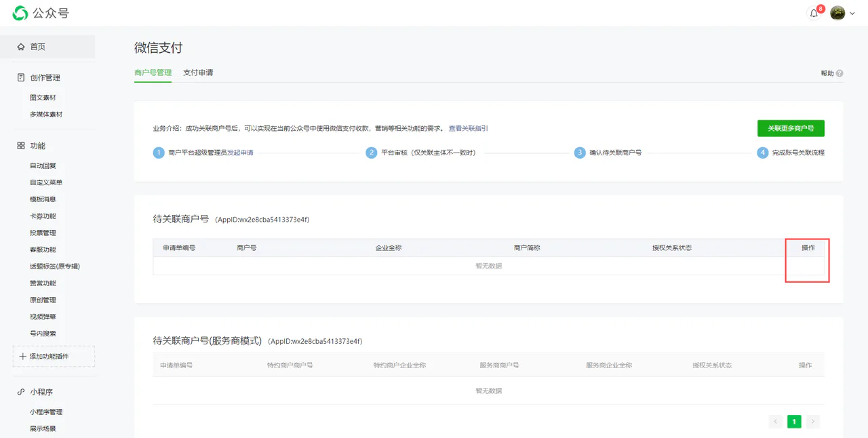Open 展示场景 in sidebar
The width and height of the screenshot is (868, 438).
43,429
